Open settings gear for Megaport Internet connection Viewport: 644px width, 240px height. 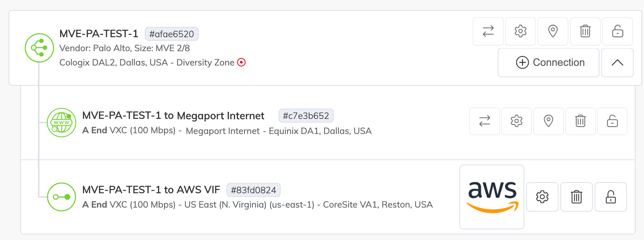tap(517, 121)
